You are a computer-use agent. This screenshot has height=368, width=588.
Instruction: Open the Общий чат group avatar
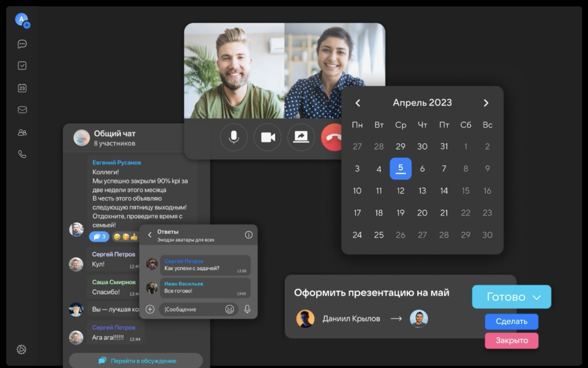coord(81,138)
